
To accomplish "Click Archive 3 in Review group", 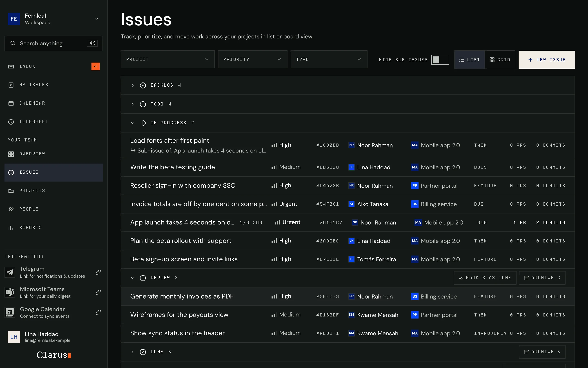I will pyautogui.click(x=542, y=278).
